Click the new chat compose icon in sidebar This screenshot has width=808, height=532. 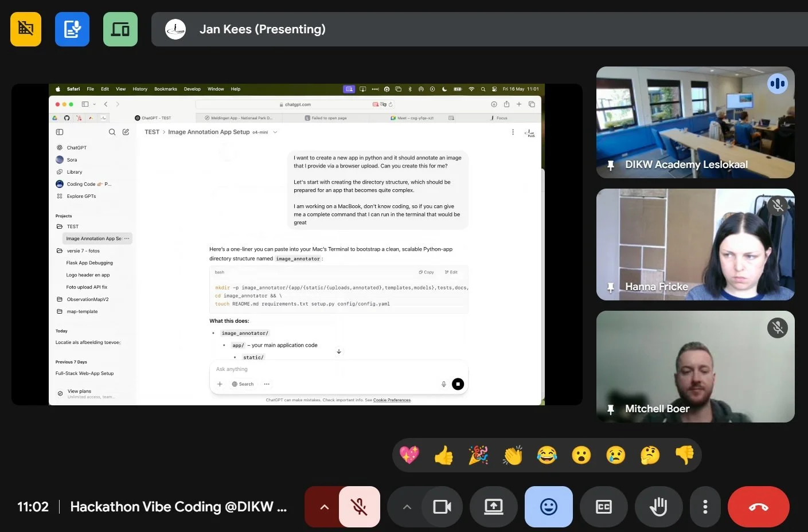pos(126,132)
